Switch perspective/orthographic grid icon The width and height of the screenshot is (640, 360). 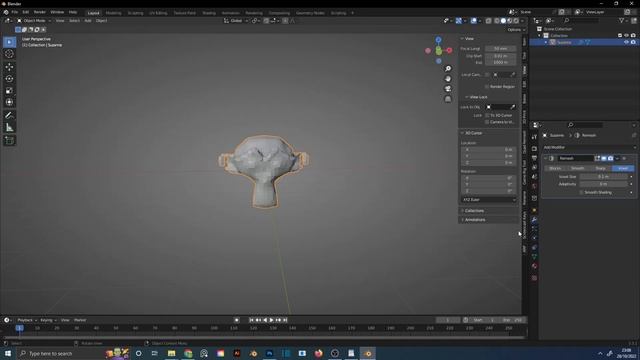(448, 99)
